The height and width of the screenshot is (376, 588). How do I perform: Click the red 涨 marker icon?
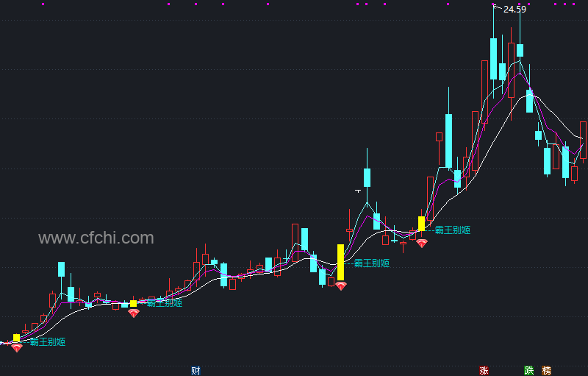[484, 371]
